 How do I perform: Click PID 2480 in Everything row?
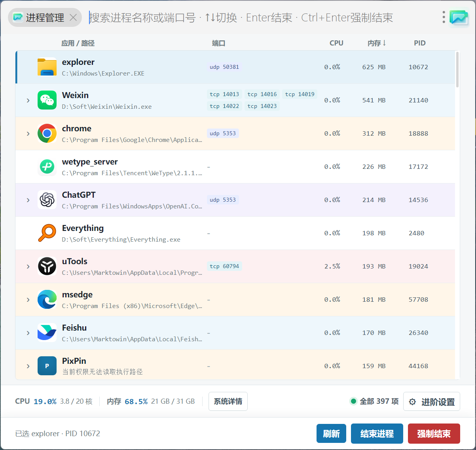pyautogui.click(x=416, y=233)
